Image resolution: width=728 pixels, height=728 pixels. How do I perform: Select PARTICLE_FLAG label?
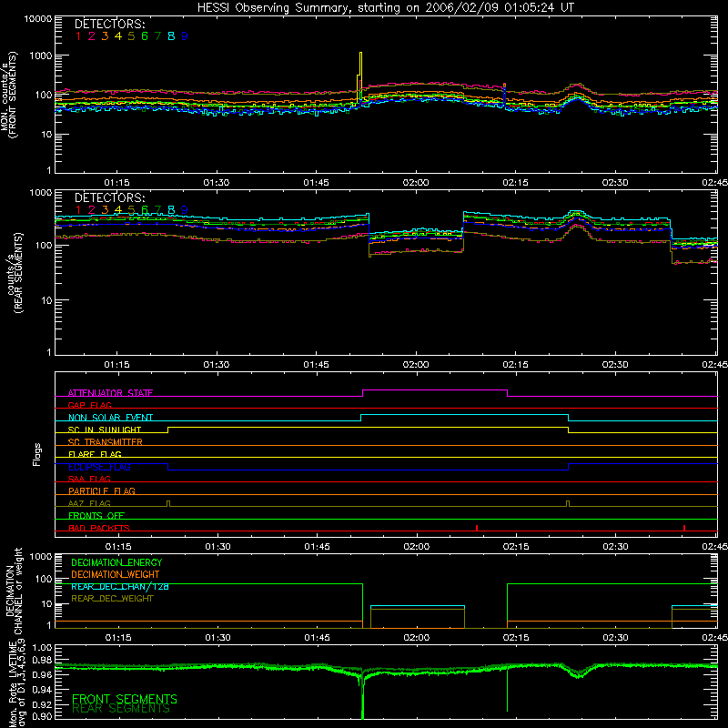pyautogui.click(x=102, y=490)
